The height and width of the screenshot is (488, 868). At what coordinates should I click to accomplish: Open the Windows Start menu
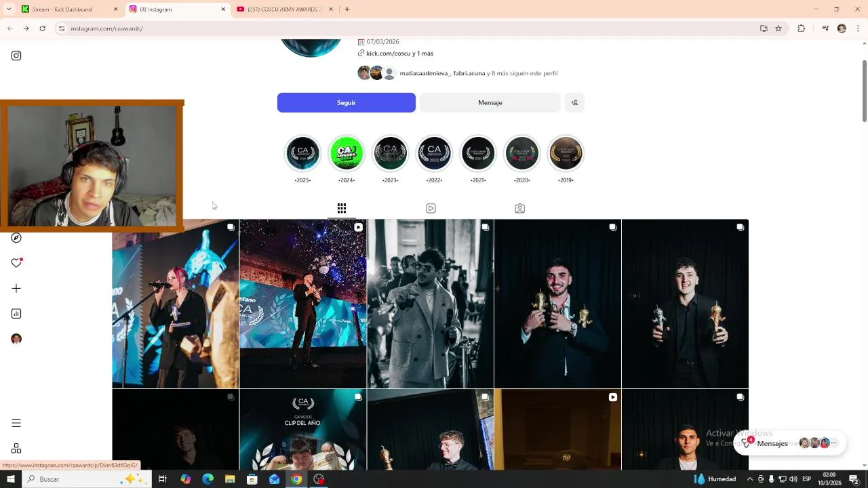coord(10,479)
